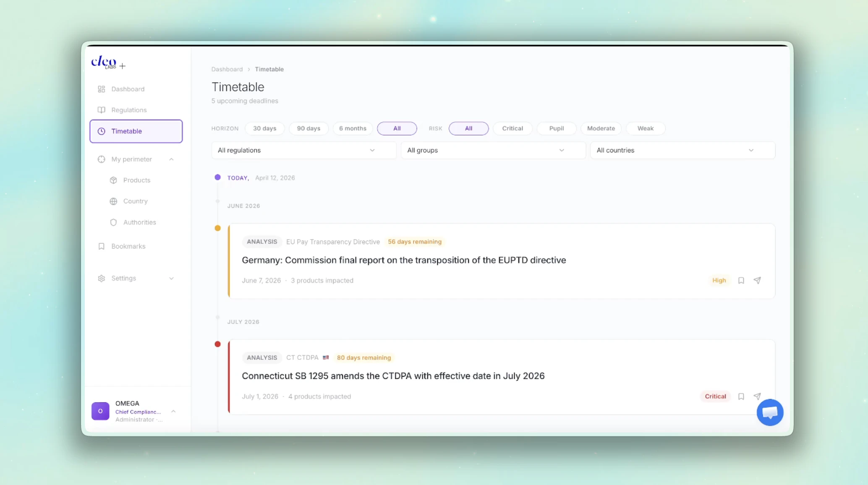Set horizon filter to 30 days

coord(264,128)
